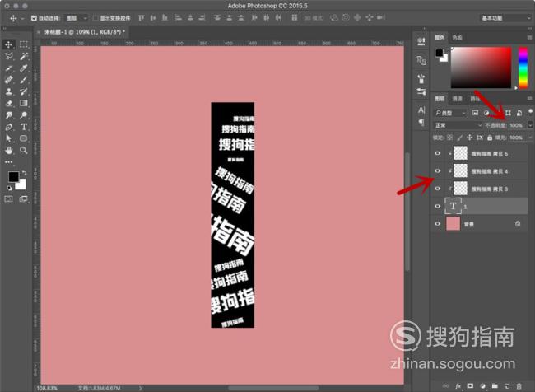Select the History Brush tool

tap(24, 91)
